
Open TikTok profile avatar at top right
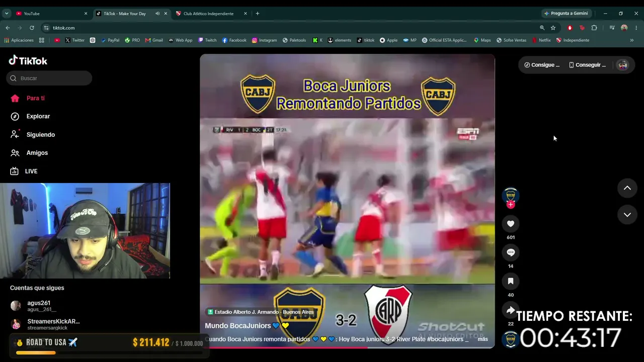pyautogui.click(x=623, y=65)
